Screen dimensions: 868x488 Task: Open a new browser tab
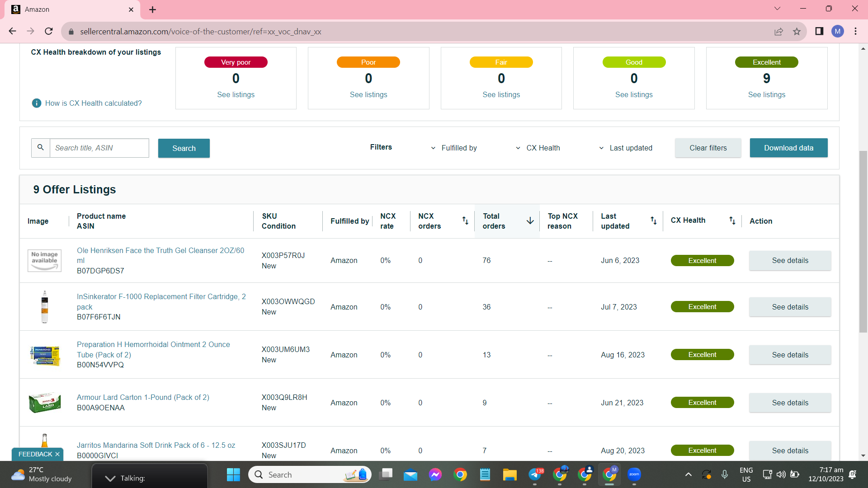tap(153, 9)
